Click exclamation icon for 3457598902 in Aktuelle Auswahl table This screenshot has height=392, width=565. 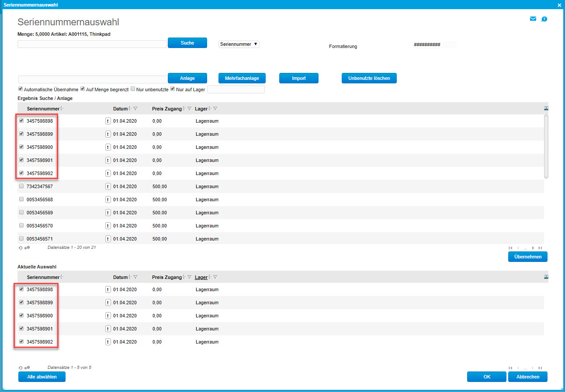point(108,342)
